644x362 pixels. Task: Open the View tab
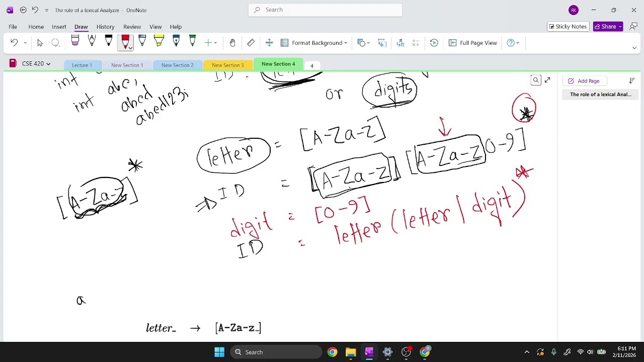click(x=155, y=27)
